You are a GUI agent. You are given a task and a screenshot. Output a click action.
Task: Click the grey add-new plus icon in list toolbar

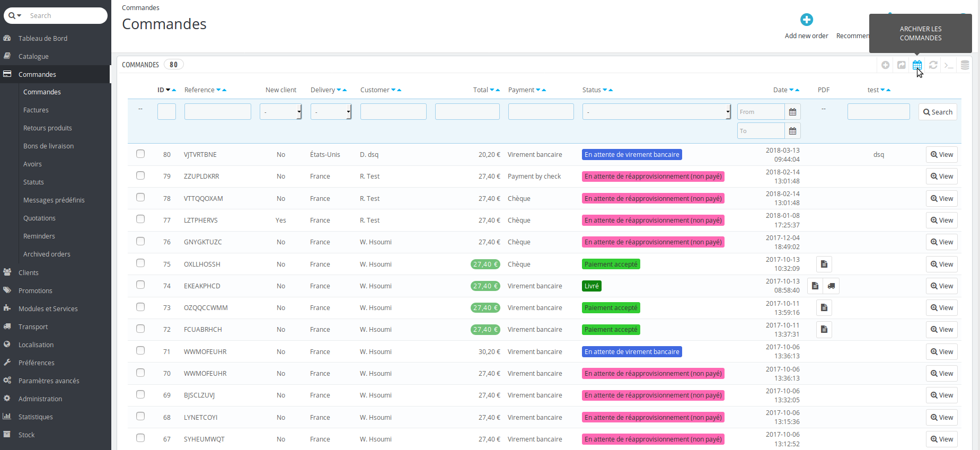point(886,65)
